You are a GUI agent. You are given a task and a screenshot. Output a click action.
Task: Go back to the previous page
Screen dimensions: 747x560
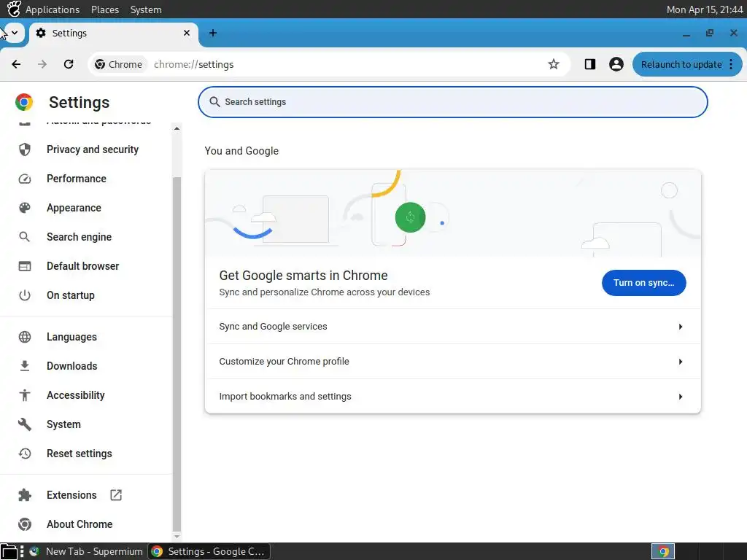tap(16, 64)
